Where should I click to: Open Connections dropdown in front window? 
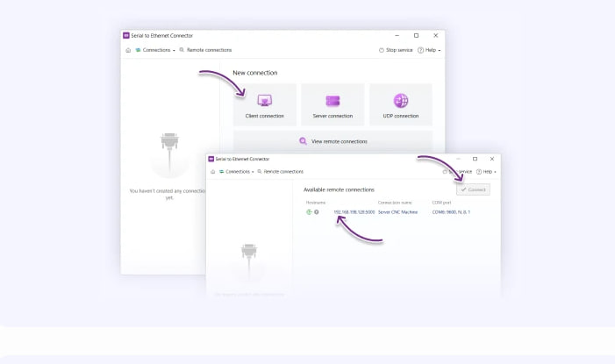click(x=237, y=172)
